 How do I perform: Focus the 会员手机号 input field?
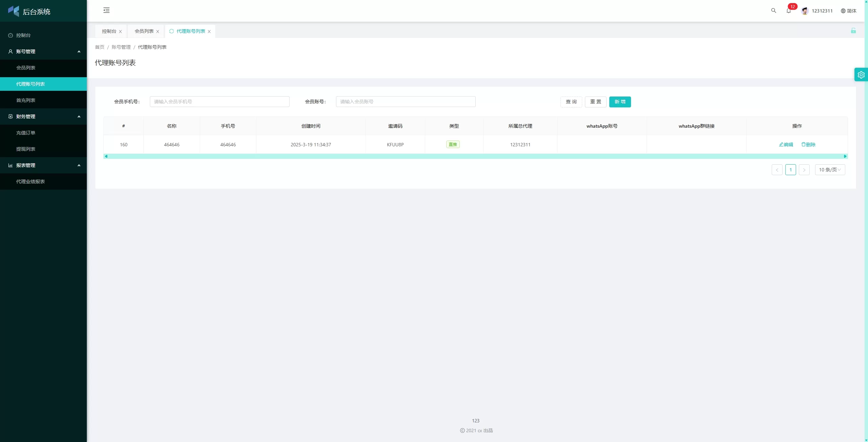click(219, 102)
